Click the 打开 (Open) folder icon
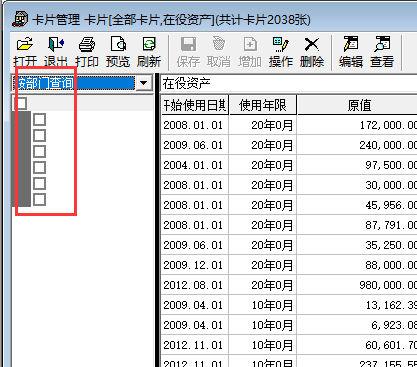The image size is (417, 367). [25, 44]
